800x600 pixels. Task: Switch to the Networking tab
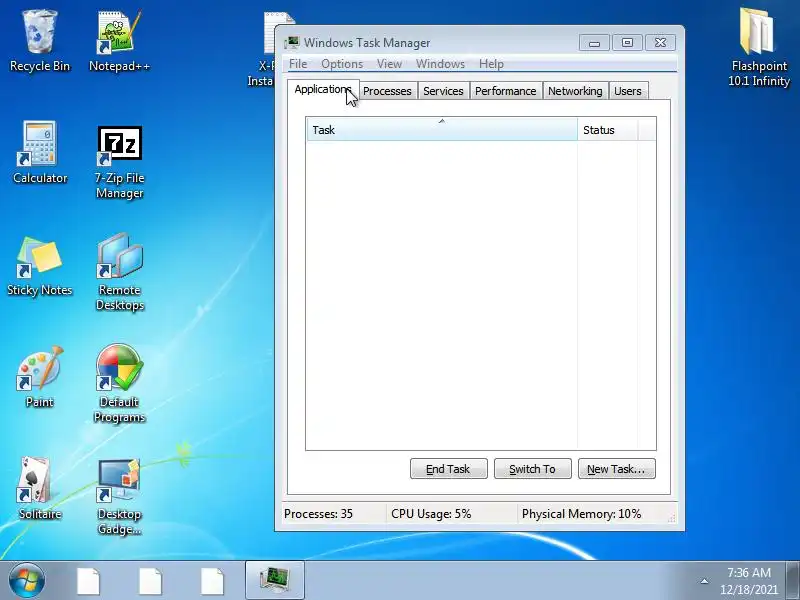coord(575,91)
